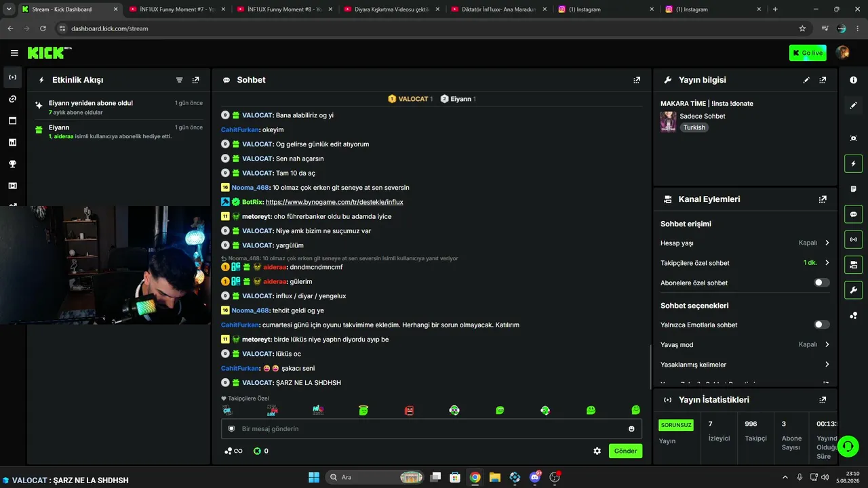
Task: Insert the red angry face emote
Action: tap(409, 410)
